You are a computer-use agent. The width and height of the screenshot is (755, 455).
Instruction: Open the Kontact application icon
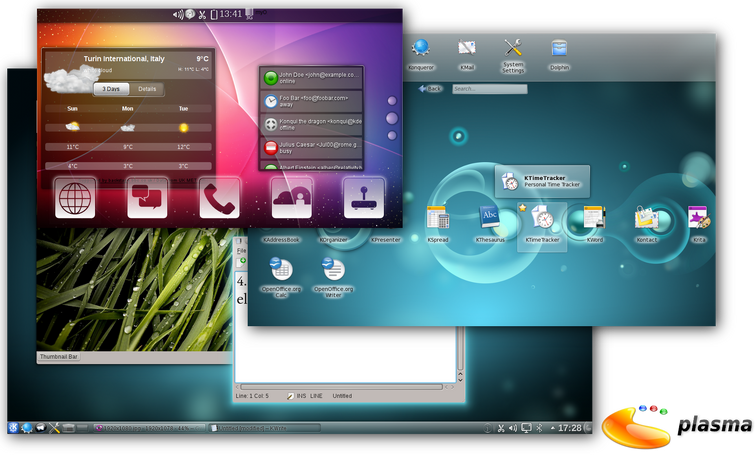(x=646, y=219)
